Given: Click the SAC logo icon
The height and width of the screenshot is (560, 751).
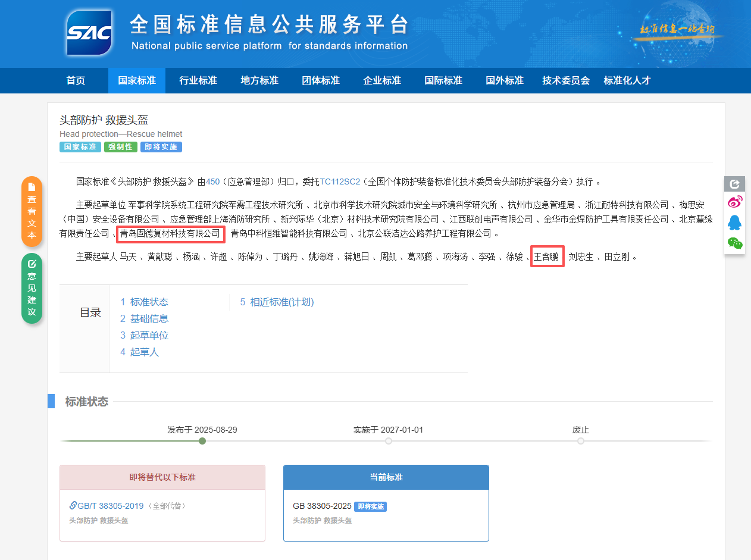Looking at the screenshot, I should click(x=89, y=33).
